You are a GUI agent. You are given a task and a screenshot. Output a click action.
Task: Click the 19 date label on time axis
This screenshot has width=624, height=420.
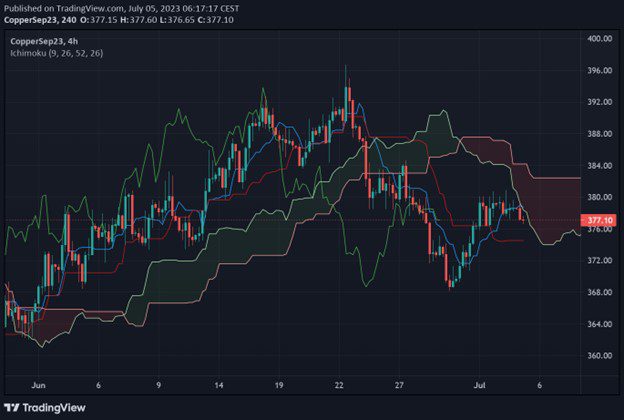click(x=279, y=385)
